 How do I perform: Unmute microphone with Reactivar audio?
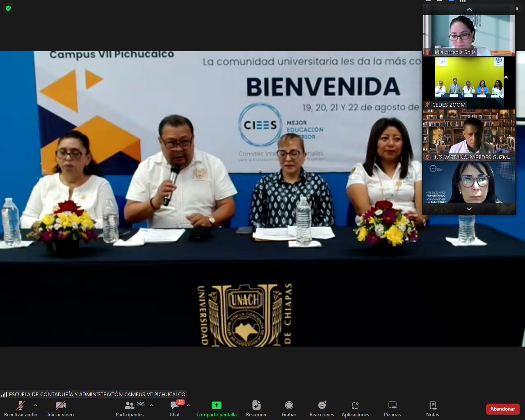(x=21, y=409)
